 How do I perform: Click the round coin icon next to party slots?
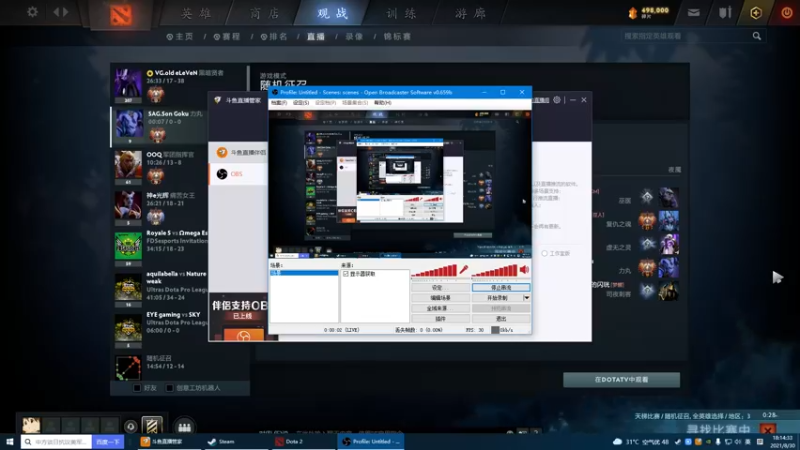pyautogui.click(x=130, y=427)
